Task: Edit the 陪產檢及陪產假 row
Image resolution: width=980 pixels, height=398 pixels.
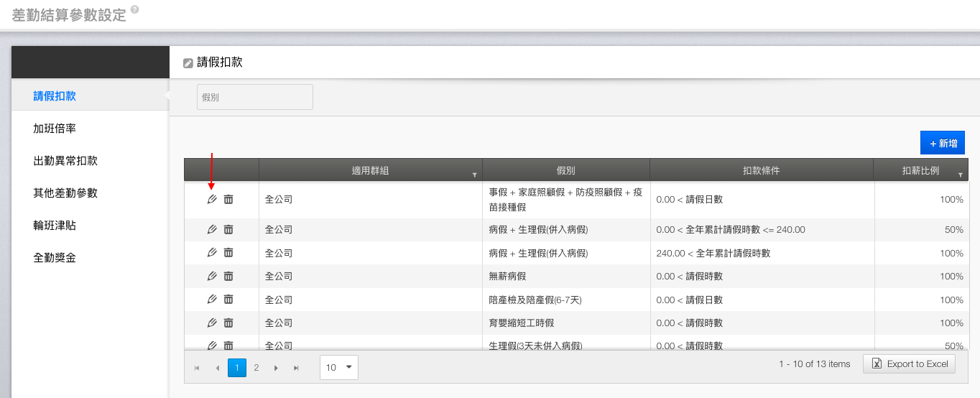Action: point(212,299)
